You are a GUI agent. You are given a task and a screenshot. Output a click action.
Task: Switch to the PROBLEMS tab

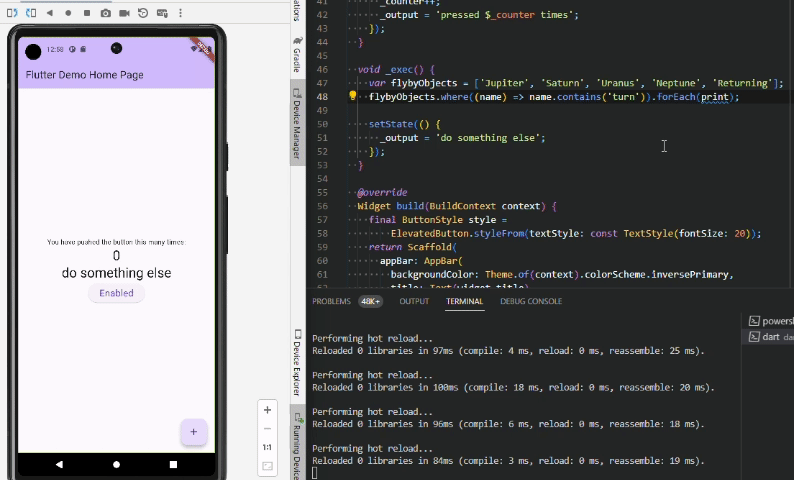point(331,301)
